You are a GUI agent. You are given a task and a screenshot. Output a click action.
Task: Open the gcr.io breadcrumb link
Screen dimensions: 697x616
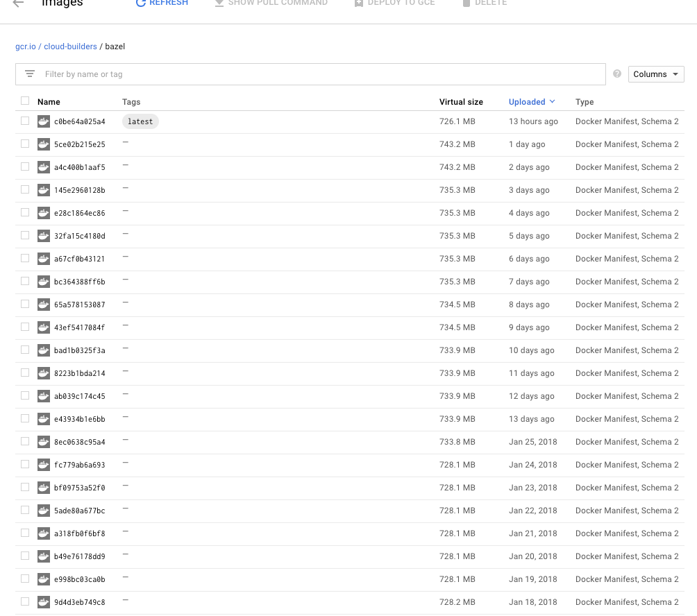[x=25, y=46]
